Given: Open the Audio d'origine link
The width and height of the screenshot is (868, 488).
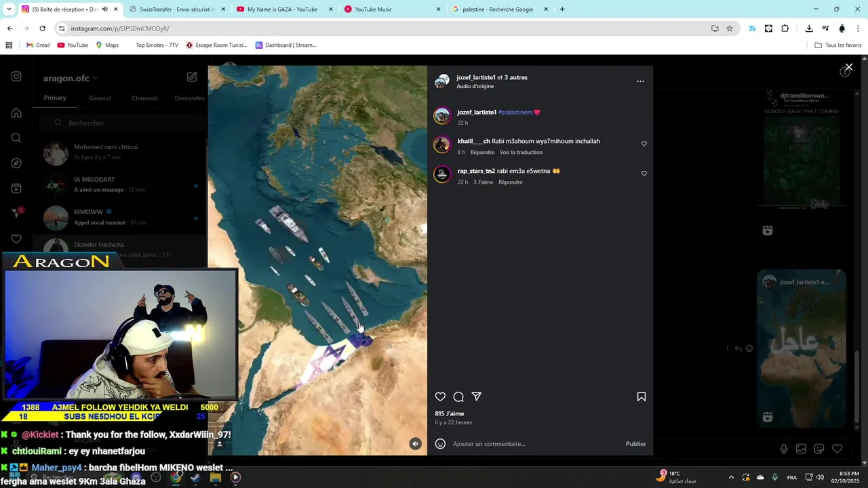Looking at the screenshot, I should click(475, 86).
